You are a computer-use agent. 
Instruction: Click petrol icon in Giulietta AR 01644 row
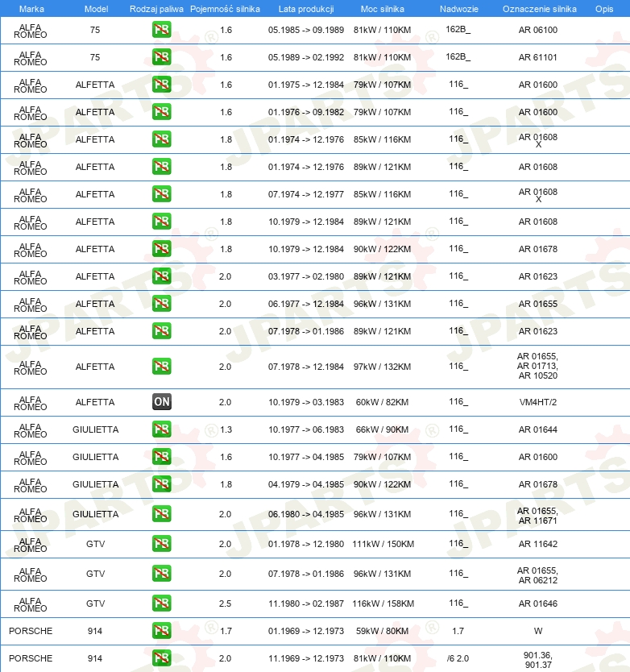point(162,429)
